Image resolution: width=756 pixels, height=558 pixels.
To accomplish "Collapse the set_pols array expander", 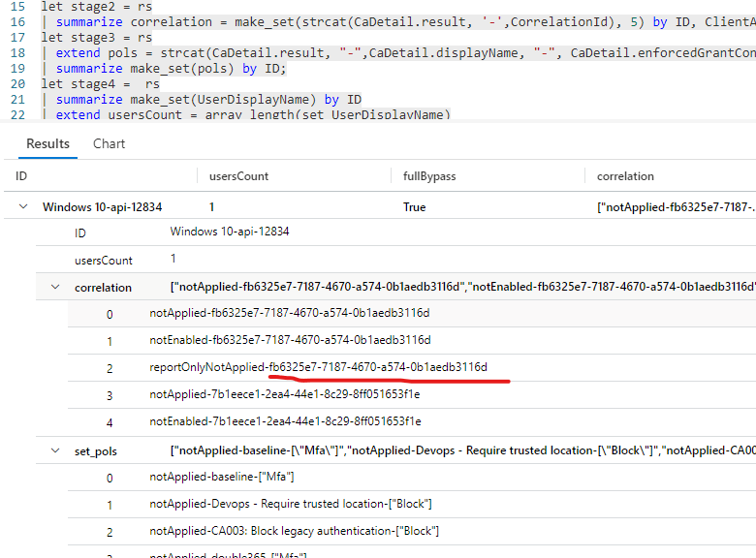I will 53,451.
